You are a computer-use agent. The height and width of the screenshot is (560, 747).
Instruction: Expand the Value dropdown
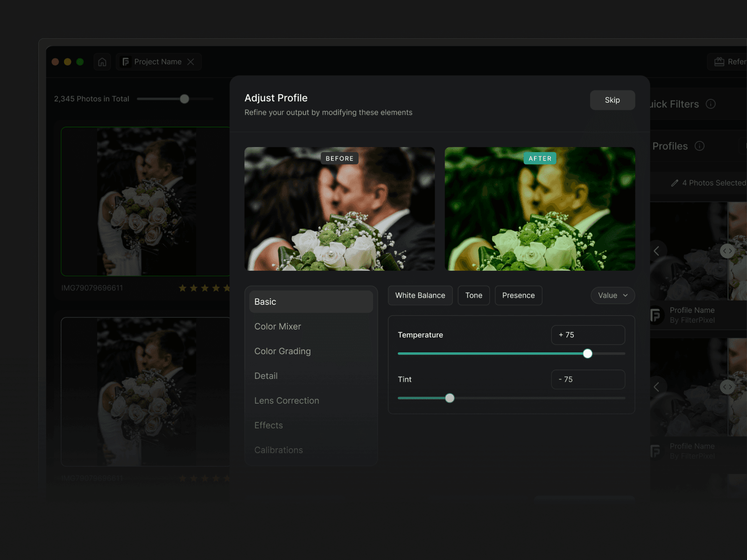click(613, 295)
